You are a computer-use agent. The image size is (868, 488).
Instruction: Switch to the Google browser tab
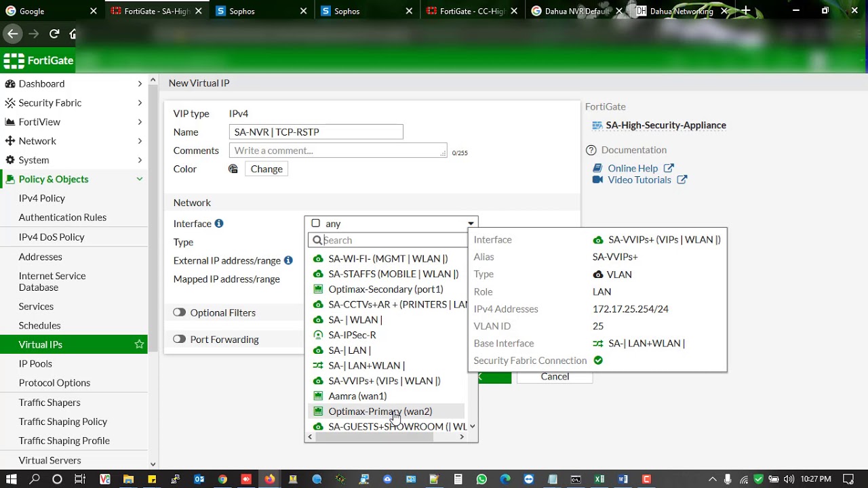52,11
